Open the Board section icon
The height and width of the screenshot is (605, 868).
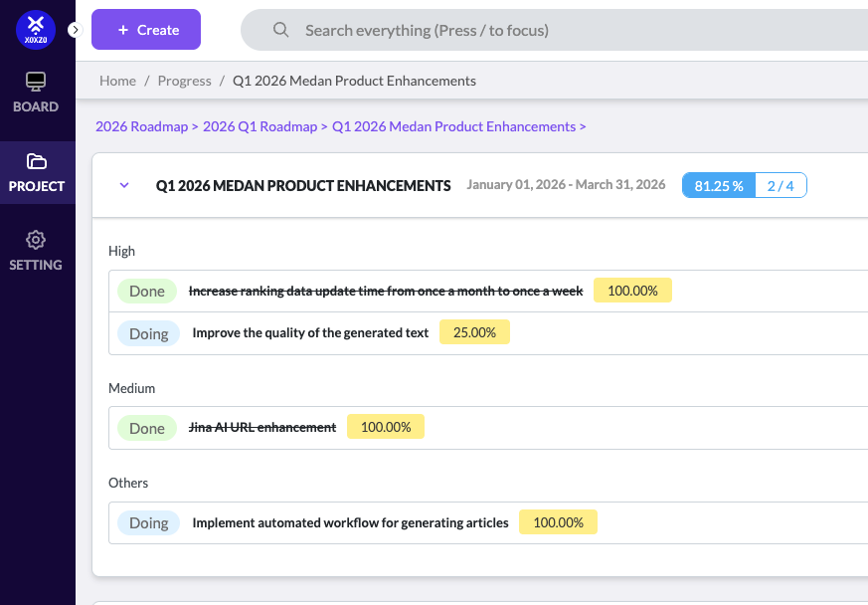(36, 82)
